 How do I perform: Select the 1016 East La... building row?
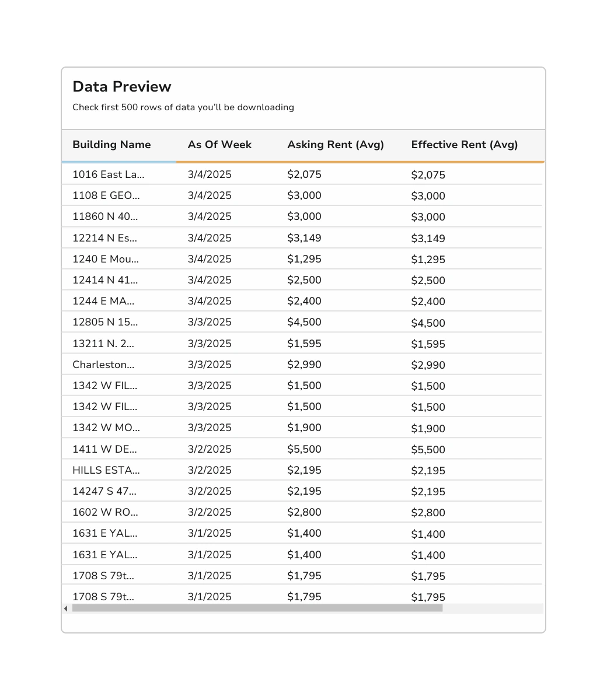pyautogui.click(x=302, y=174)
